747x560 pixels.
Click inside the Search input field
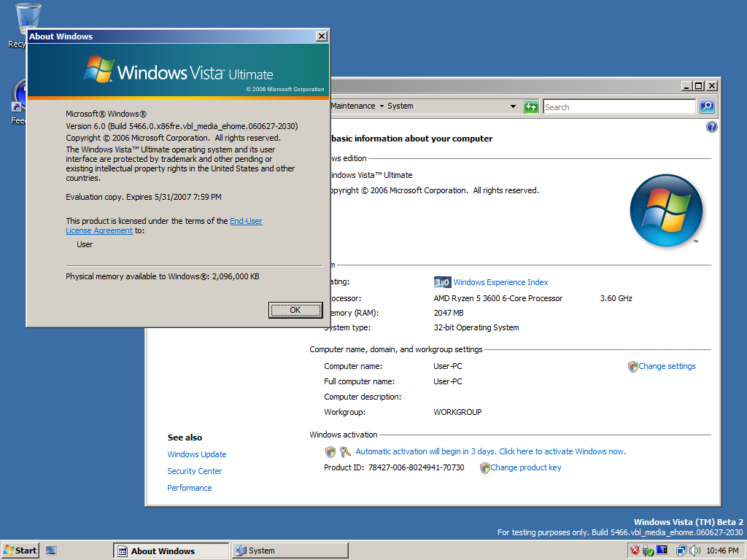click(619, 106)
